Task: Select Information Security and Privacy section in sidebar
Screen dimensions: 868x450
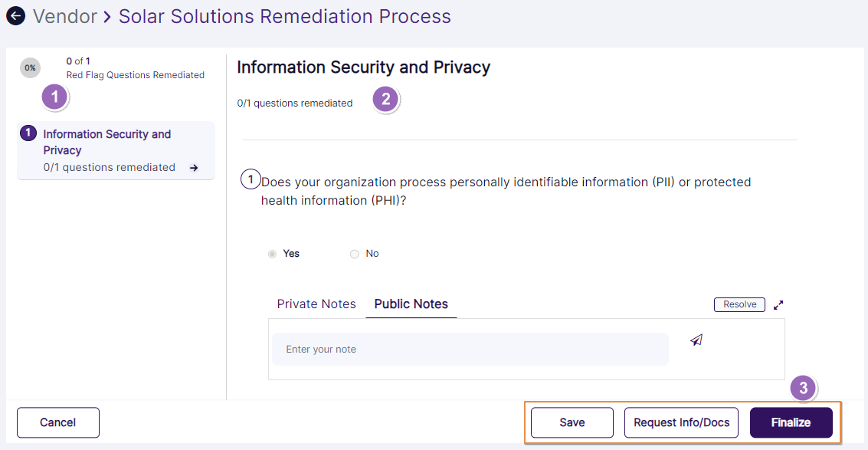Action: pyautogui.click(x=107, y=143)
